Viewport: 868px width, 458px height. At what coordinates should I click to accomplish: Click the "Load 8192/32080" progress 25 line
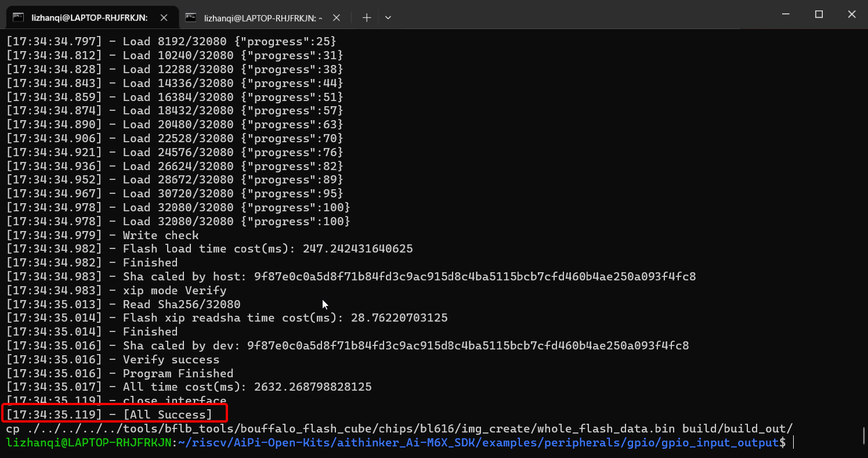coord(171,42)
